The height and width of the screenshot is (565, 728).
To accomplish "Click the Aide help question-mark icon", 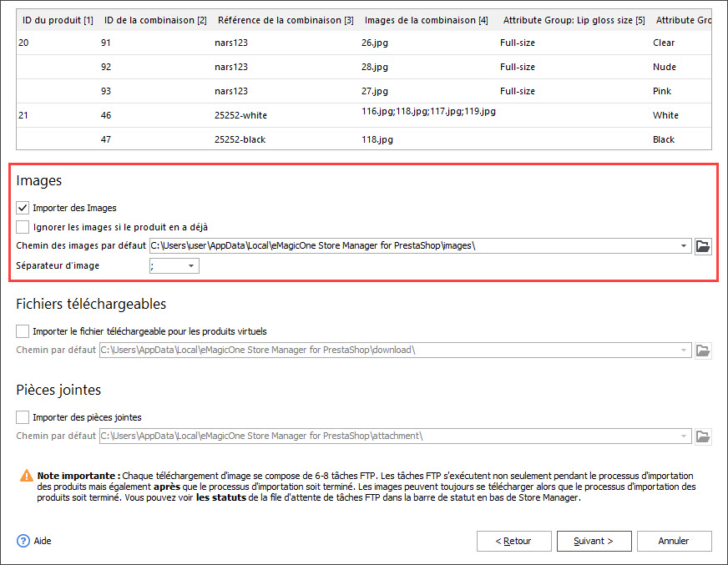I will point(23,541).
